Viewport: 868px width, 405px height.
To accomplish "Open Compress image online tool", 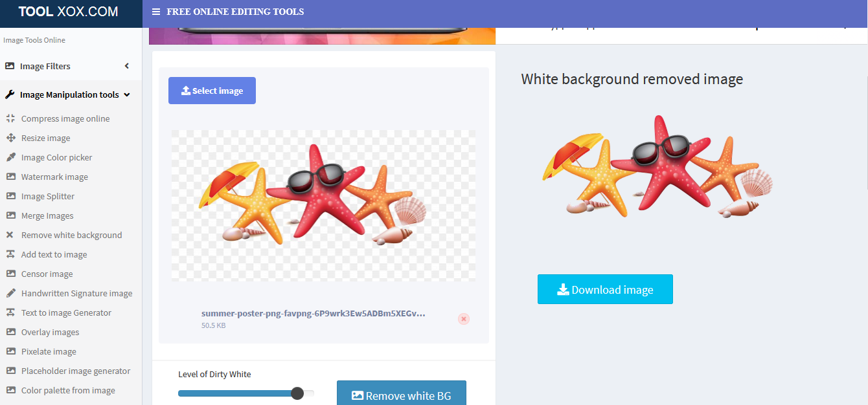I will pos(65,118).
